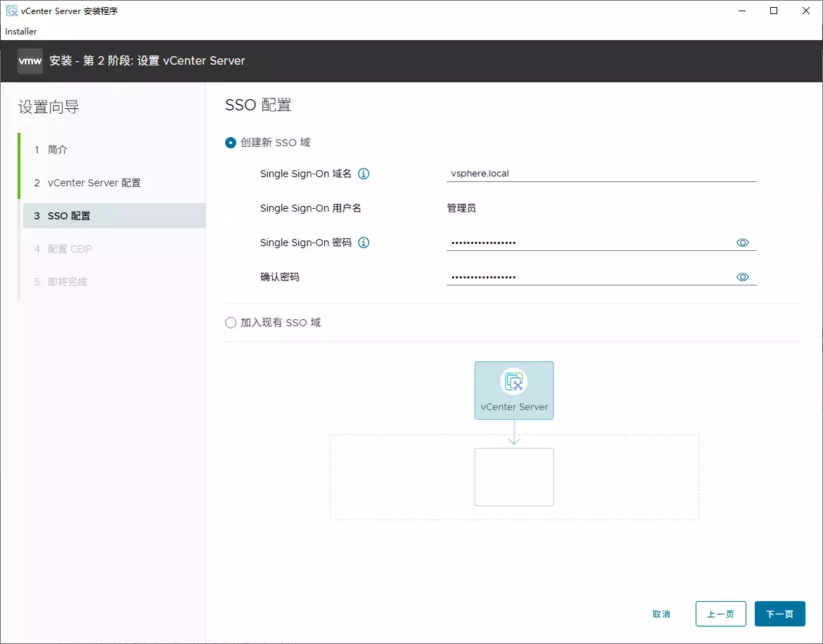Select the 创建新 SSO 域 radio button
Screen dimensions: 823x644
(231, 143)
